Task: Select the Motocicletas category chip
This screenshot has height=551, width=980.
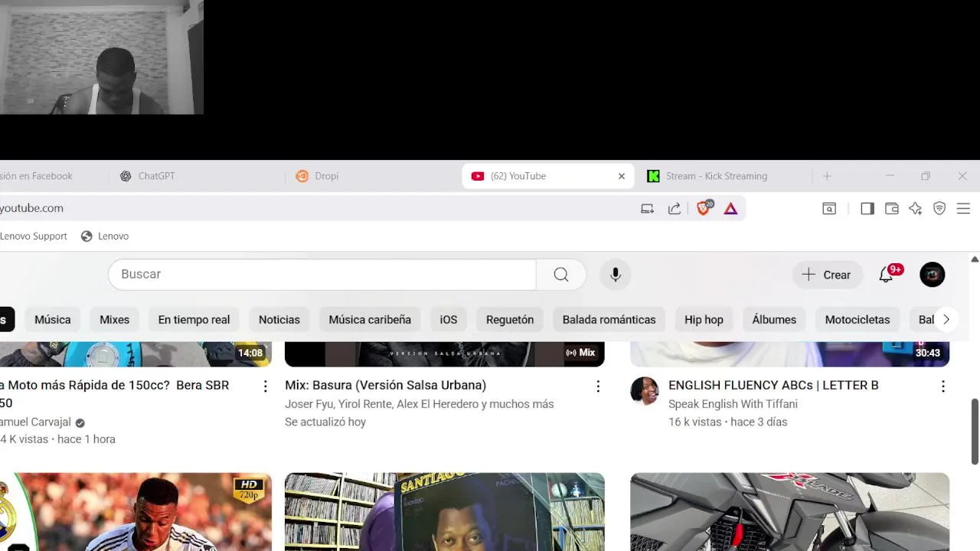Action: [x=857, y=320]
